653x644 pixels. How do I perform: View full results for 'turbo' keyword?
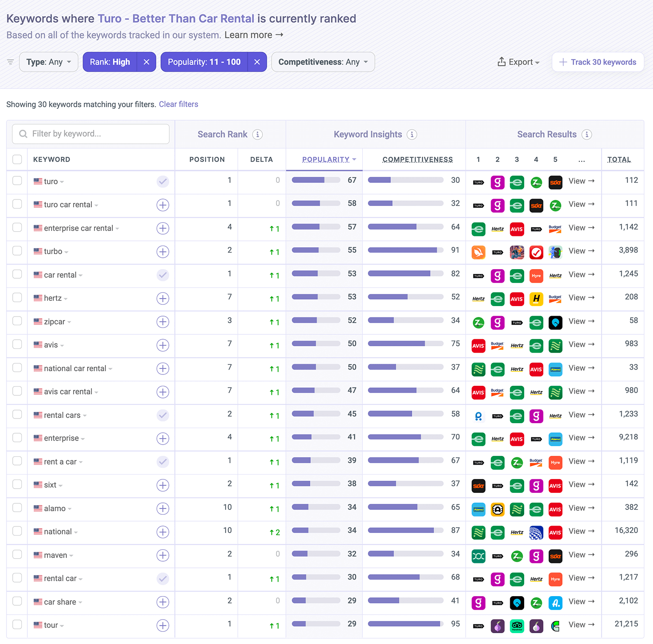tap(581, 251)
